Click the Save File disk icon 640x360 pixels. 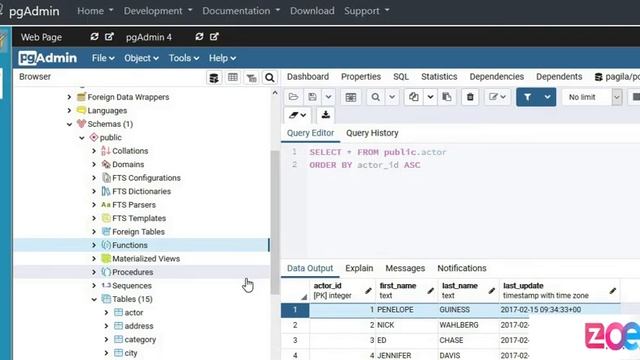click(x=313, y=97)
